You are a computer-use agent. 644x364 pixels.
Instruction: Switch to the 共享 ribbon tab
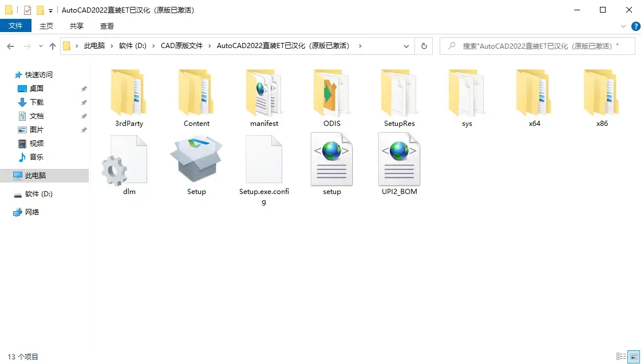click(76, 26)
